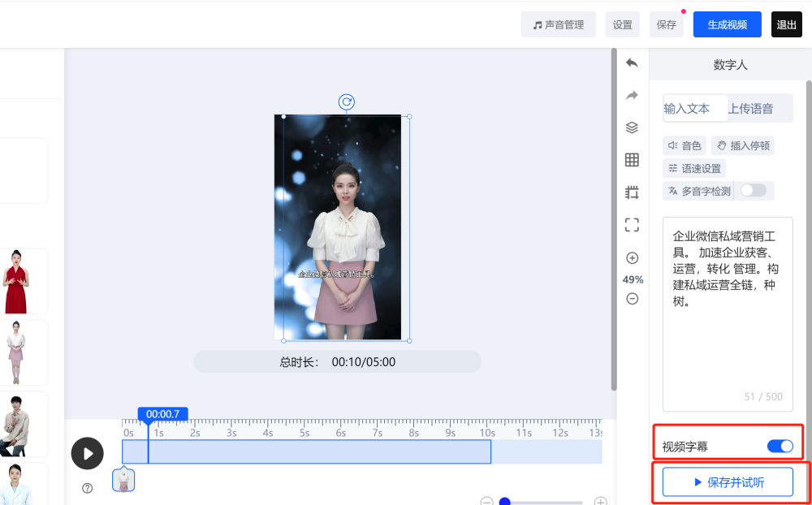Screen dimensions: 812x505
Task: Click the rotate handle above the avatar canvas
Action: 347,102
